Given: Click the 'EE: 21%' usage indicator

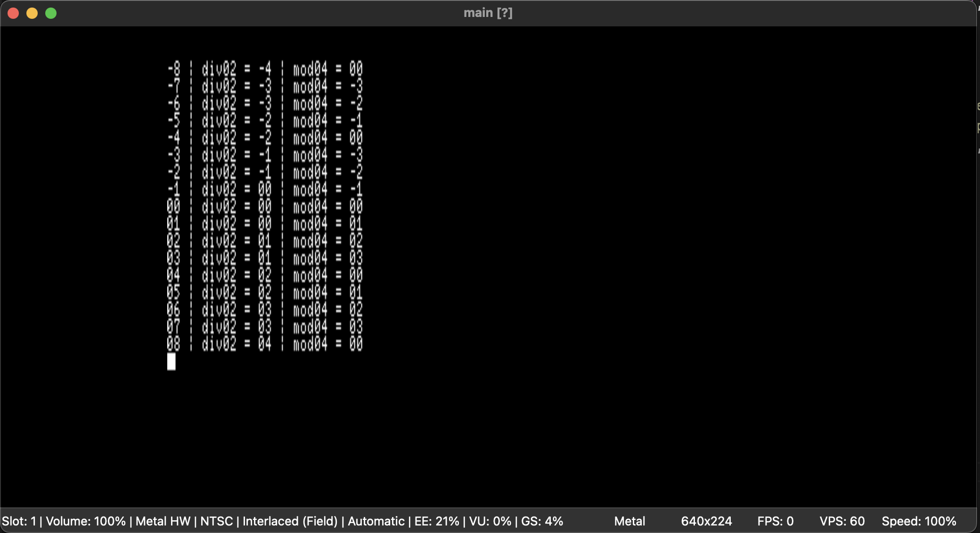Looking at the screenshot, I should [437, 521].
